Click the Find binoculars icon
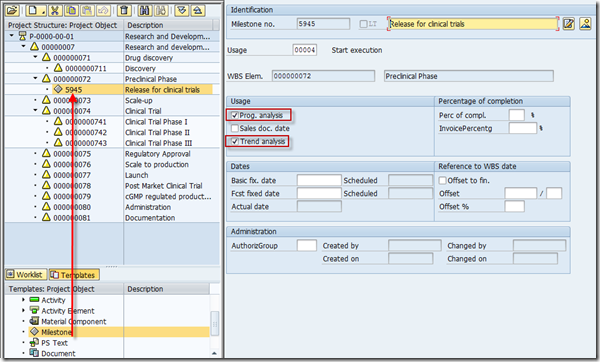Screen dimensions: 600x362 click(x=145, y=10)
